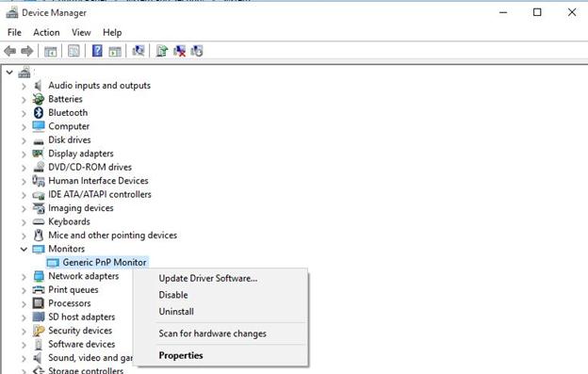
Task: Choose Scan for hardware changes menu entry
Action: (x=213, y=333)
